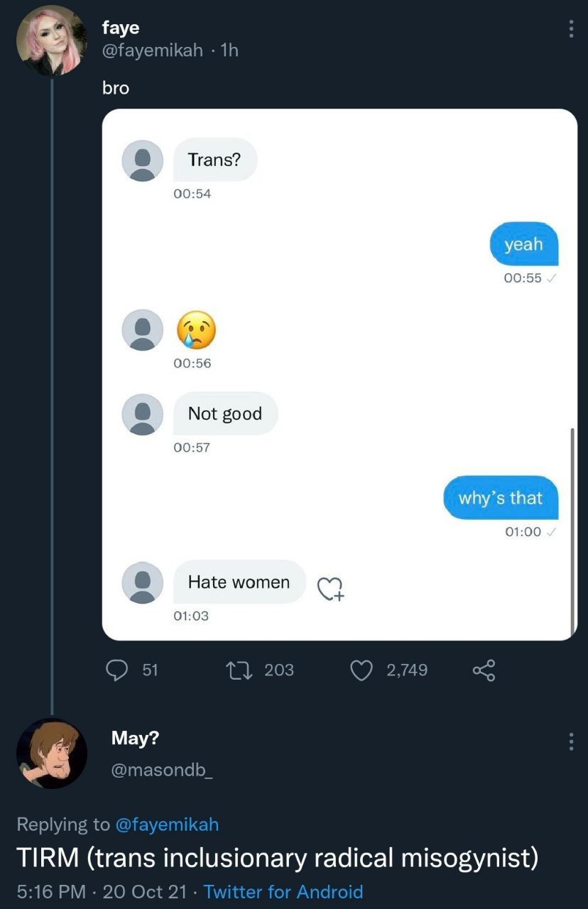Click the 'Not good' message bubble

224,413
